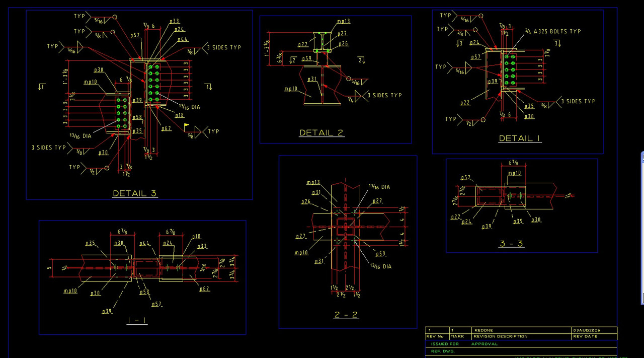This screenshot has width=644, height=358.
Task: Click part mark "p26" in Detail 2
Action: (343, 44)
